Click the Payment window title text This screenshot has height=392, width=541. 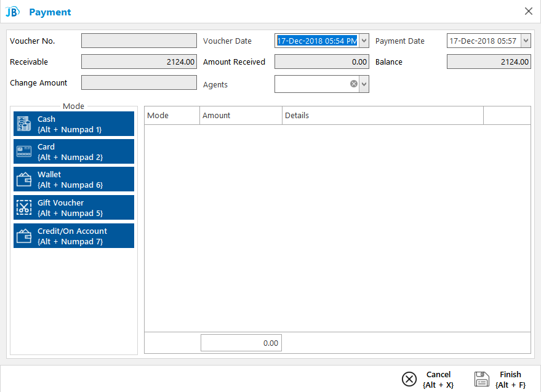pos(50,12)
